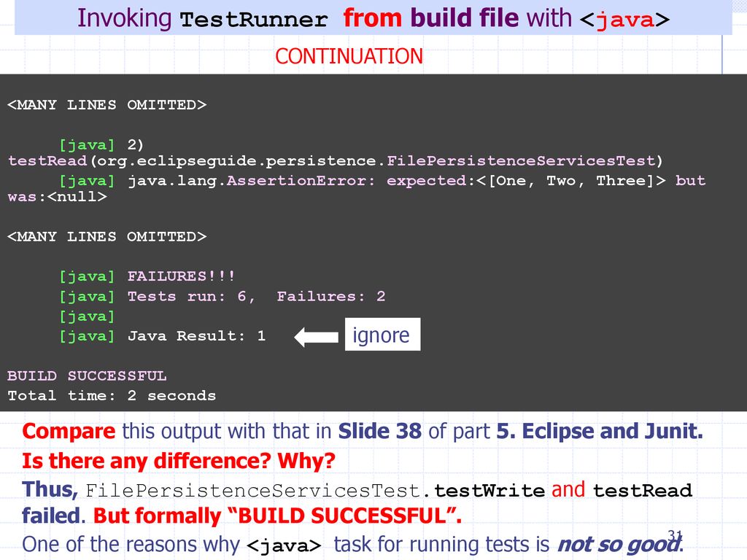
Task: Click the 'testRead' code word in the bottom paragraph
Action: coord(643,491)
